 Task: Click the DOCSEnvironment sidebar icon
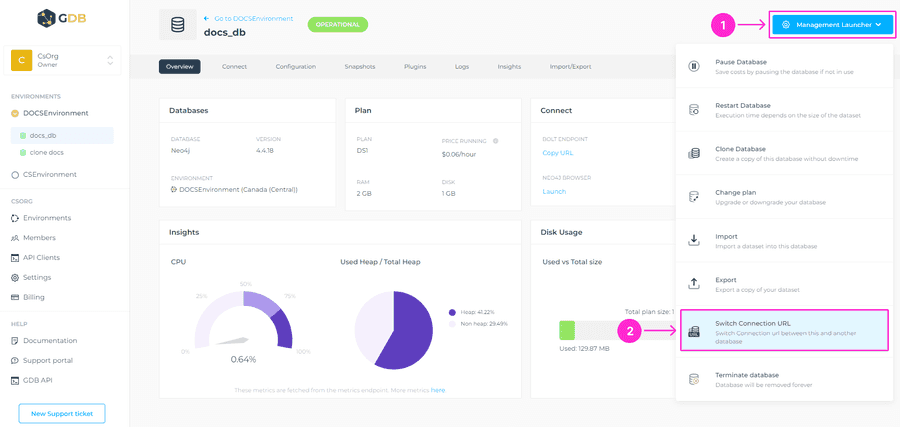(x=15, y=113)
